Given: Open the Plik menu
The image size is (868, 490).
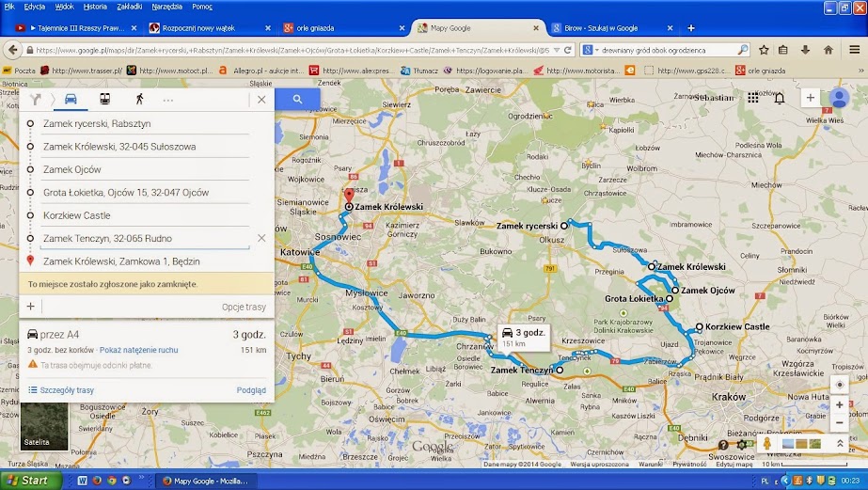Looking at the screenshot, I should (9, 7).
